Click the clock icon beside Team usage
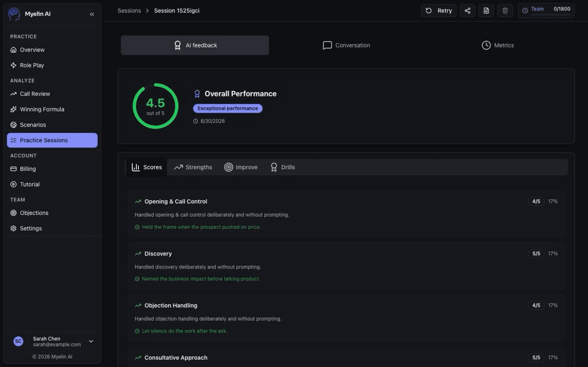This screenshot has width=588, height=367. [525, 11]
